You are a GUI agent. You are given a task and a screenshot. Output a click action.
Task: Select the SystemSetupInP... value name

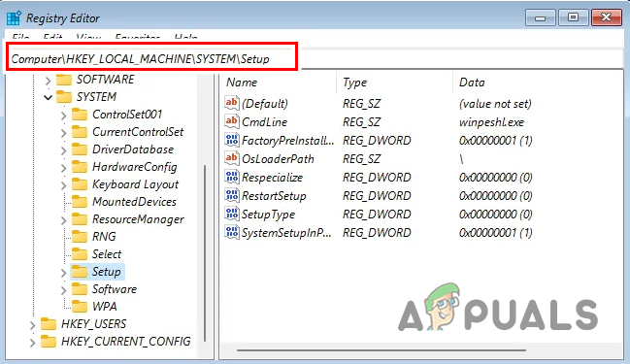tap(286, 233)
